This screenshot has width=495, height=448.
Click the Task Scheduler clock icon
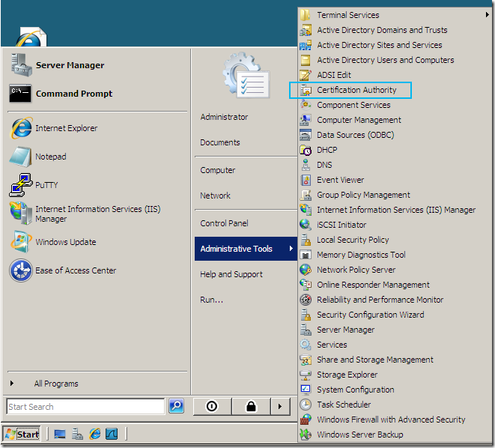tap(306, 405)
